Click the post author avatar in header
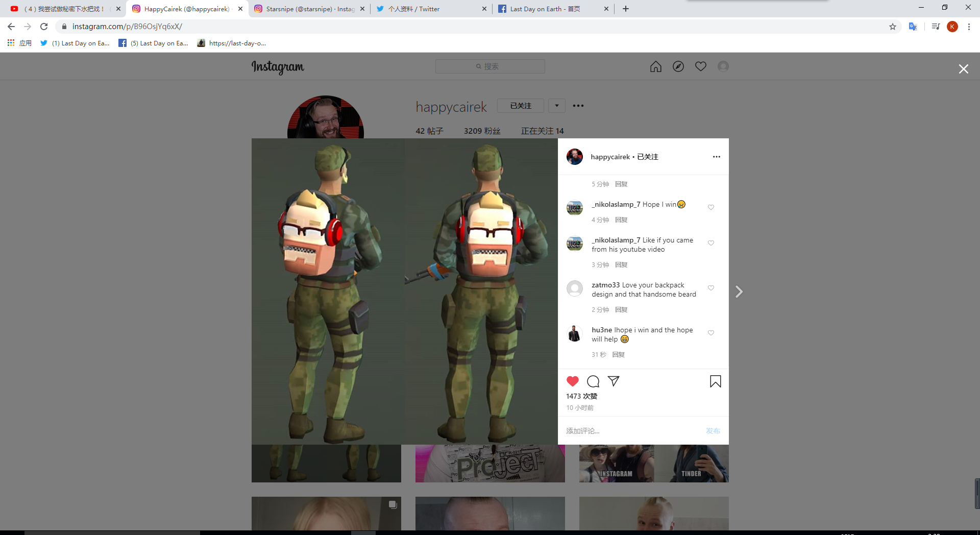Viewport: 980px width, 535px height. (575, 157)
